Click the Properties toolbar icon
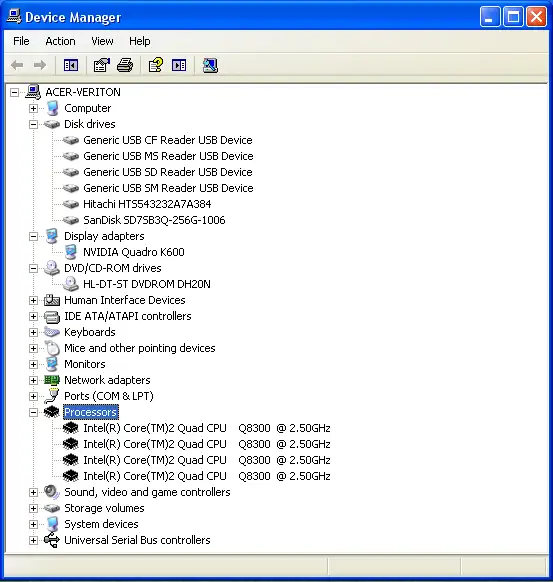553x582 pixels. [101, 66]
